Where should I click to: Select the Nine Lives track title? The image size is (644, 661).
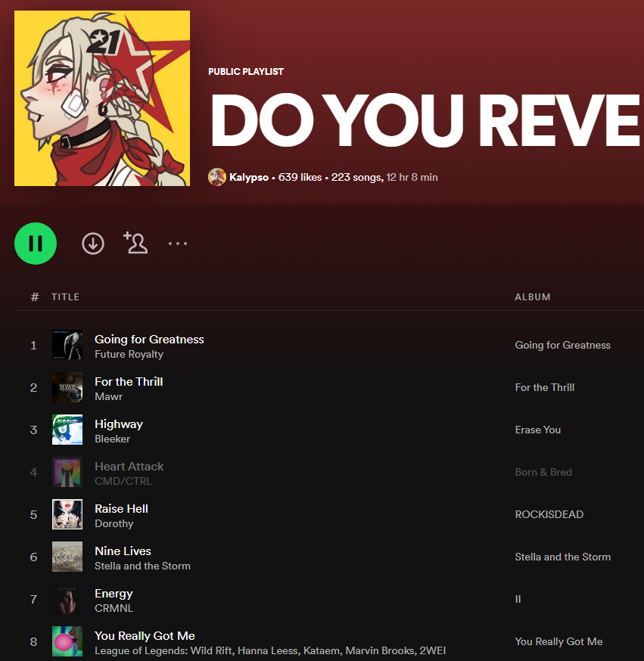(123, 551)
